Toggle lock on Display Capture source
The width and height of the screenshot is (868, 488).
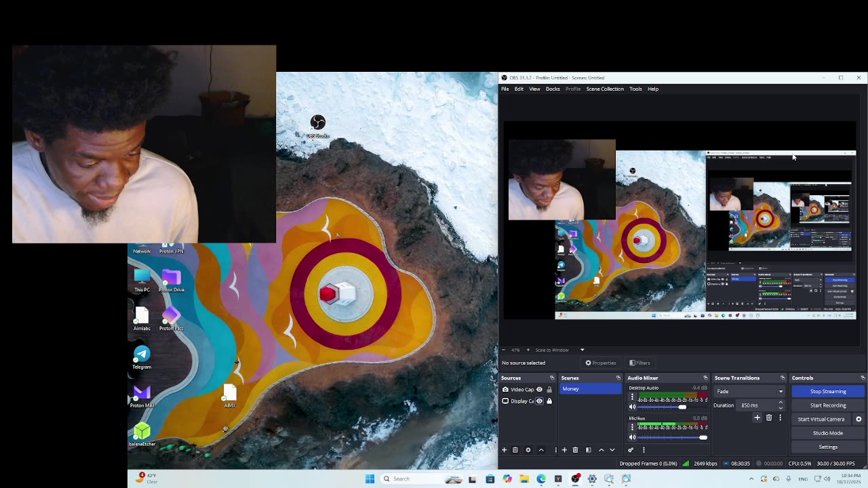click(x=549, y=401)
